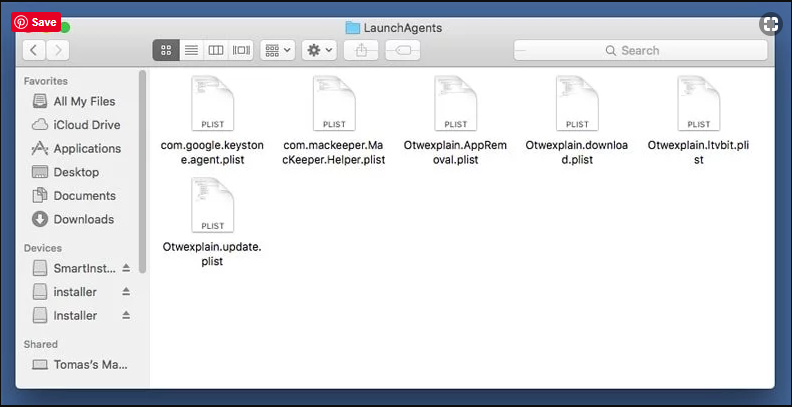This screenshot has height=407, width=792.
Task: Open the gear Action menu
Action: 319,50
